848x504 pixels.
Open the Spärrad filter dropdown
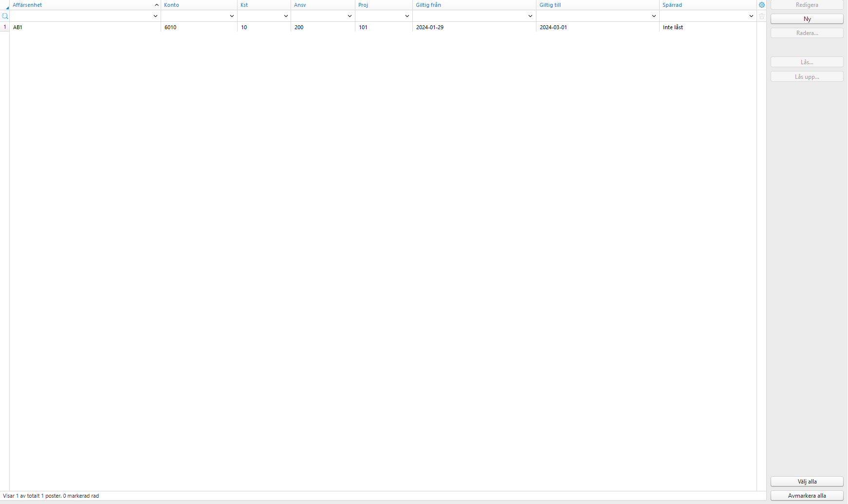[751, 16]
